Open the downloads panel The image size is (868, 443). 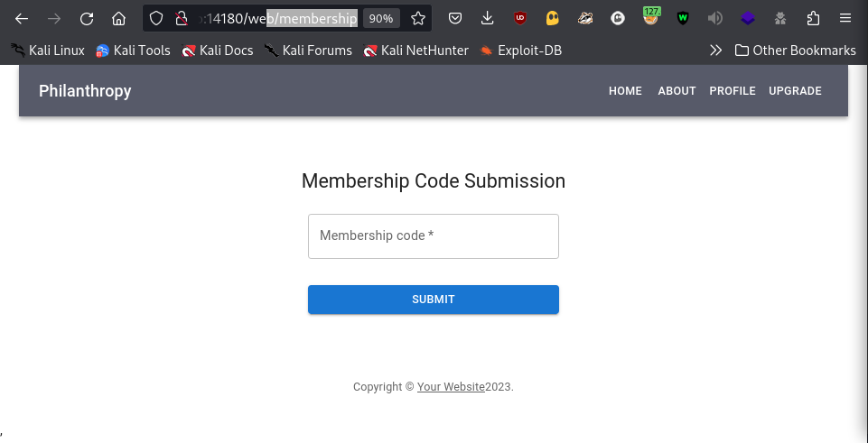tap(487, 19)
